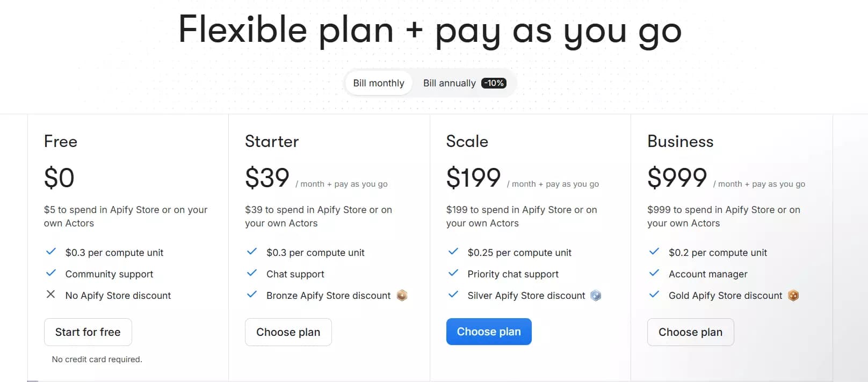This screenshot has width=868, height=382.
Task: Click the bronze badge next to Bronze Apify Store discount
Action: pyautogui.click(x=402, y=295)
